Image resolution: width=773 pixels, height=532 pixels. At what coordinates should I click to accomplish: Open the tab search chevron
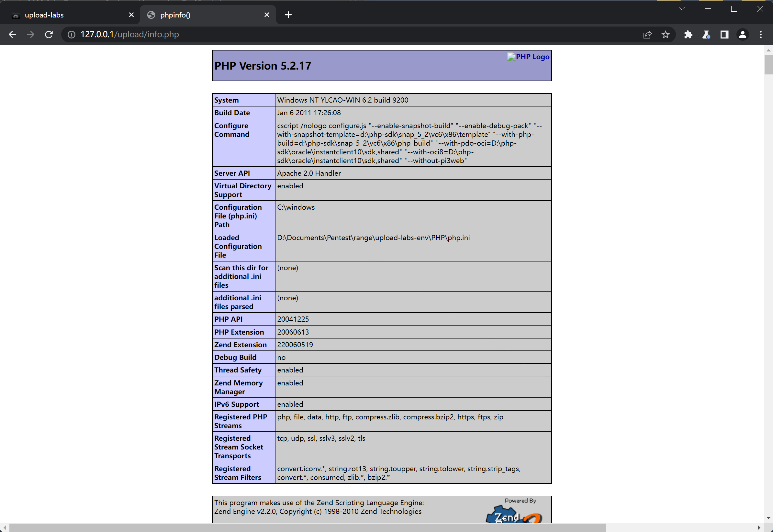(x=682, y=9)
